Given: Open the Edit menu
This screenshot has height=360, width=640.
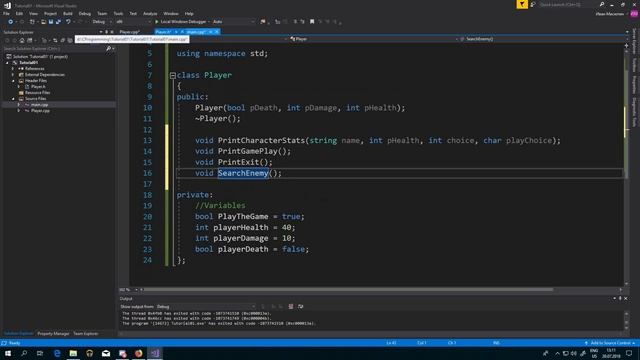Looking at the screenshot, I should (x=19, y=13).
